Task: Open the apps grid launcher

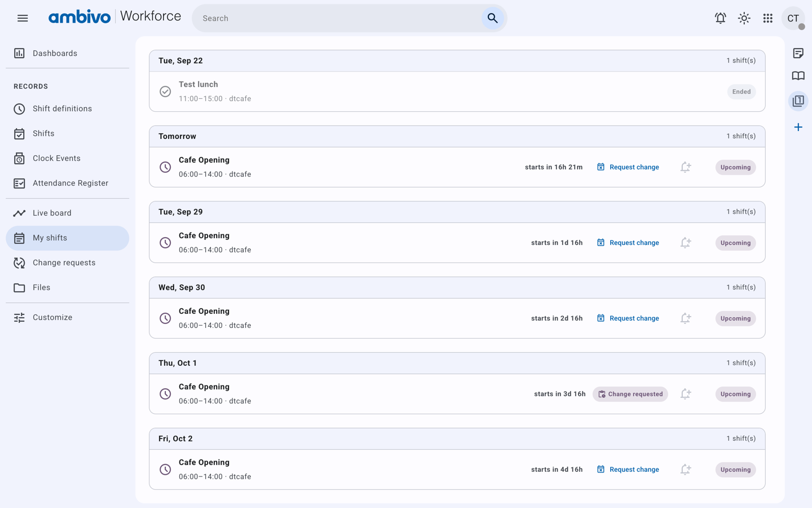Action: tap(767, 18)
